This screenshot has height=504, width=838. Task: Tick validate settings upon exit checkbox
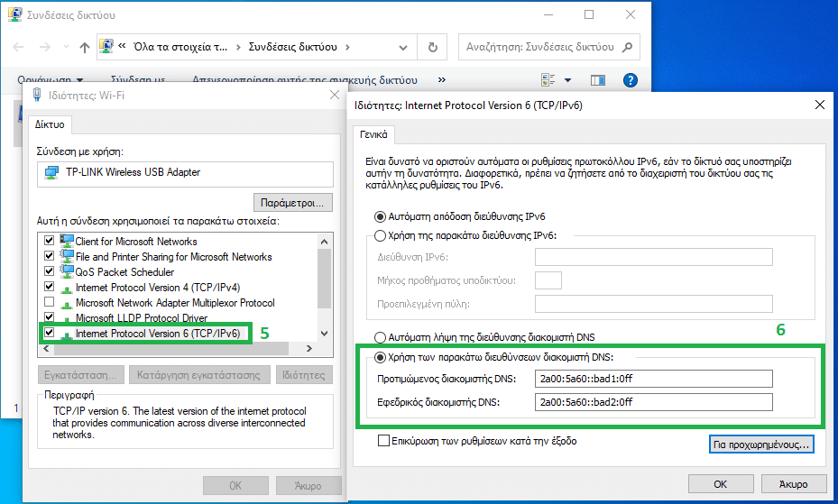pos(383,441)
